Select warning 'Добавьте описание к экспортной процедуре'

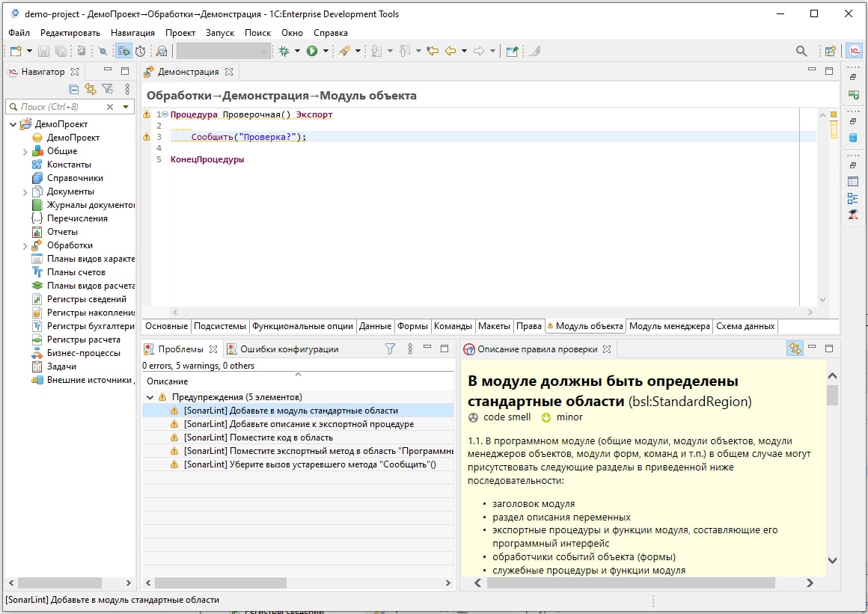(299, 424)
